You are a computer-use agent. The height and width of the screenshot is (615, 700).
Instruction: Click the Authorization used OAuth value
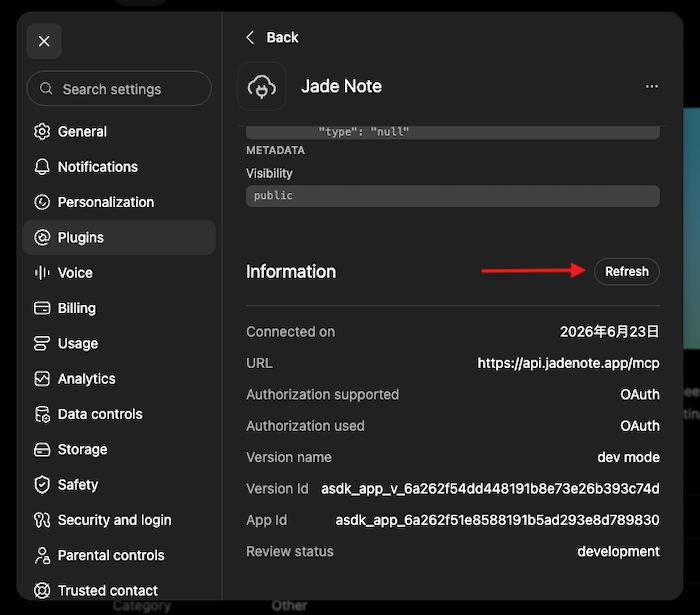pos(640,426)
